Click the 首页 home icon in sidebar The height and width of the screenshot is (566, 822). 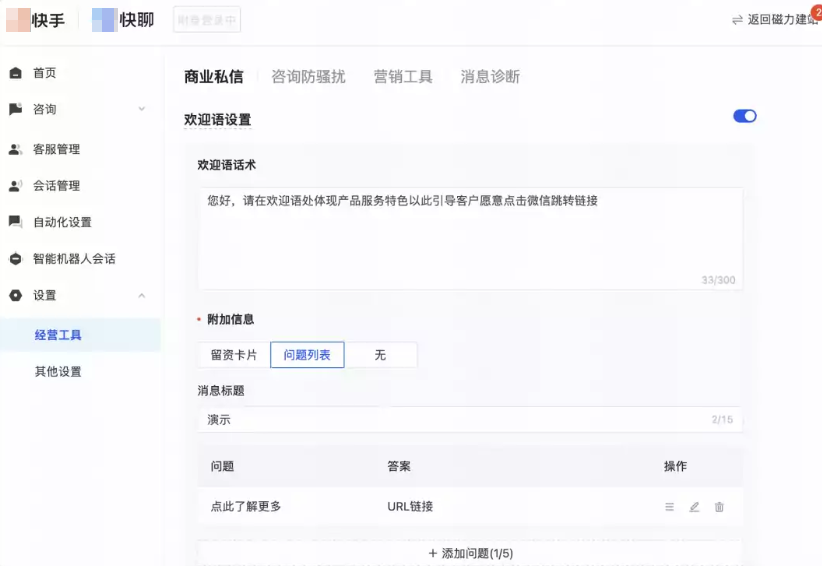16,73
